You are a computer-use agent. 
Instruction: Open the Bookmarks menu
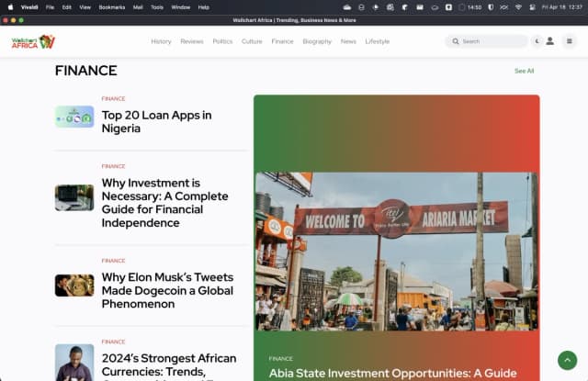point(111,6)
